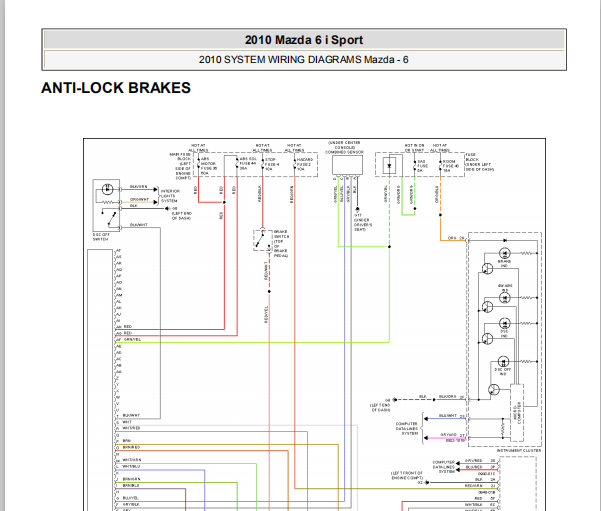The height and width of the screenshot is (511, 601).
Task: Click the 'GRN/YEL' wire label at connector
Action: 133,339
